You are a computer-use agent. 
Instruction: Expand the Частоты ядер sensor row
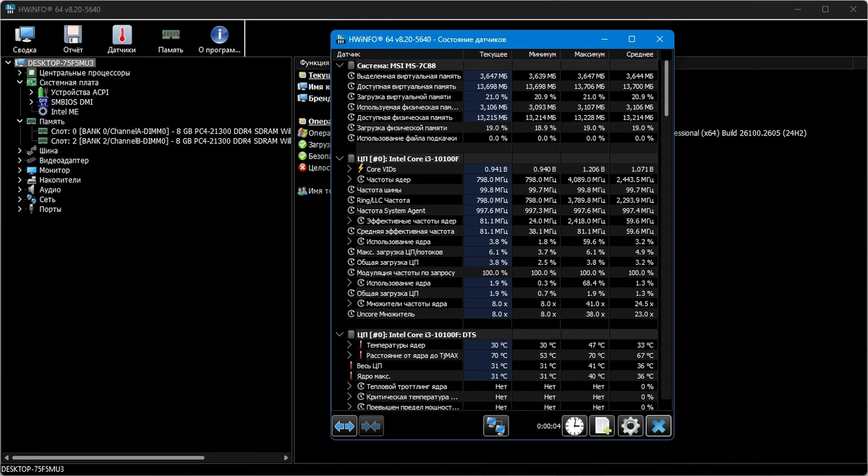coord(350,179)
